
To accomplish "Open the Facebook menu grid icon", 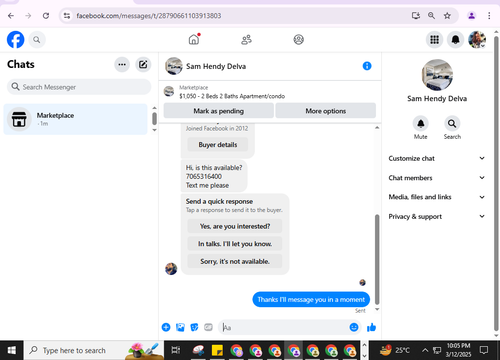I will click(434, 40).
